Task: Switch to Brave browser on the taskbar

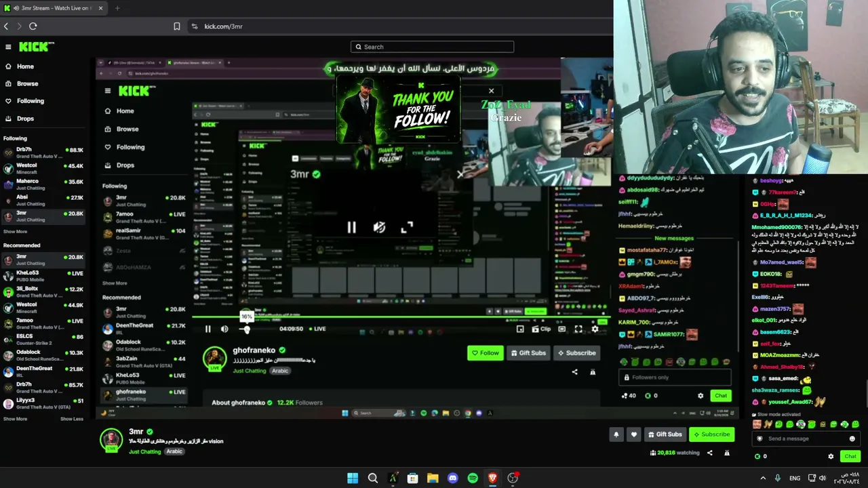Action: [493, 478]
